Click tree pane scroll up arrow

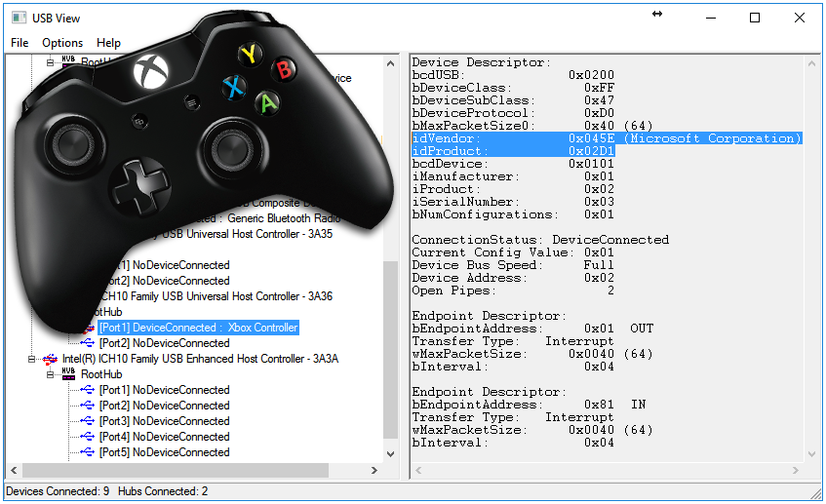point(390,63)
